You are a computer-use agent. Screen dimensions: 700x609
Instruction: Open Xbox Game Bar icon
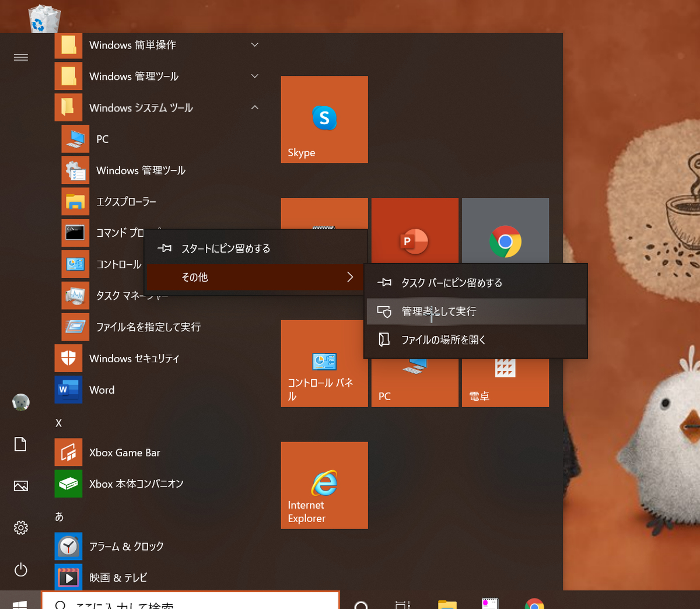point(68,453)
